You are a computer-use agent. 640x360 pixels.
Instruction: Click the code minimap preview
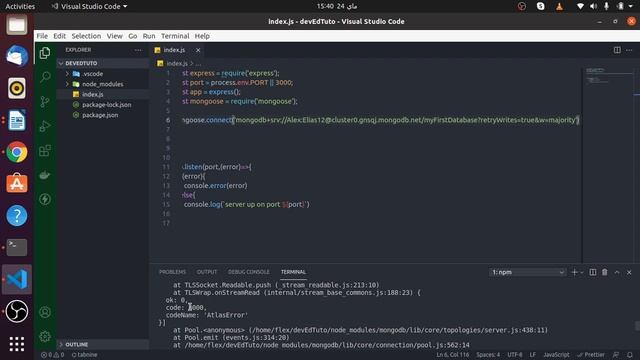pos(608,76)
